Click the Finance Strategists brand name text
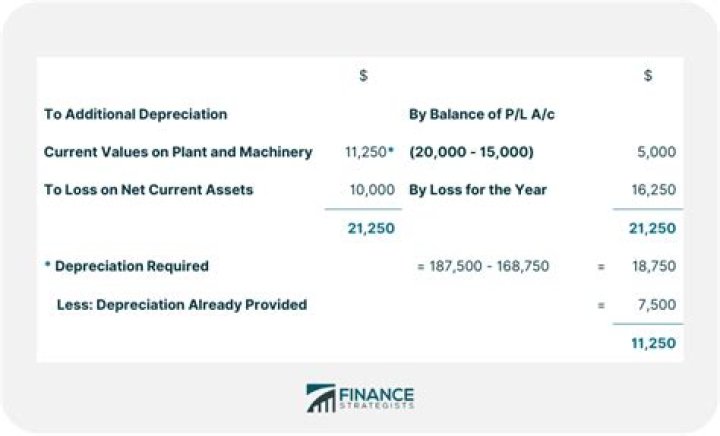This screenshot has width=720, height=436. pyautogui.click(x=377, y=398)
